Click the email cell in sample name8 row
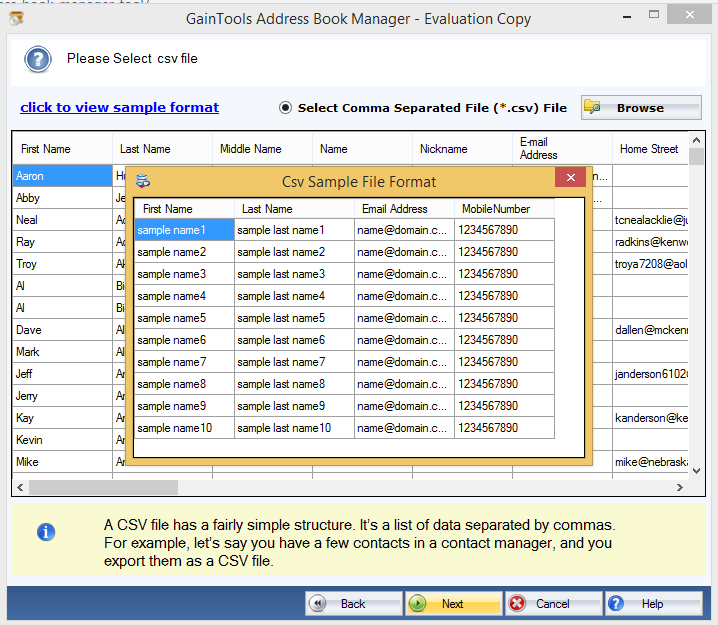718x625 pixels. [x=404, y=384]
